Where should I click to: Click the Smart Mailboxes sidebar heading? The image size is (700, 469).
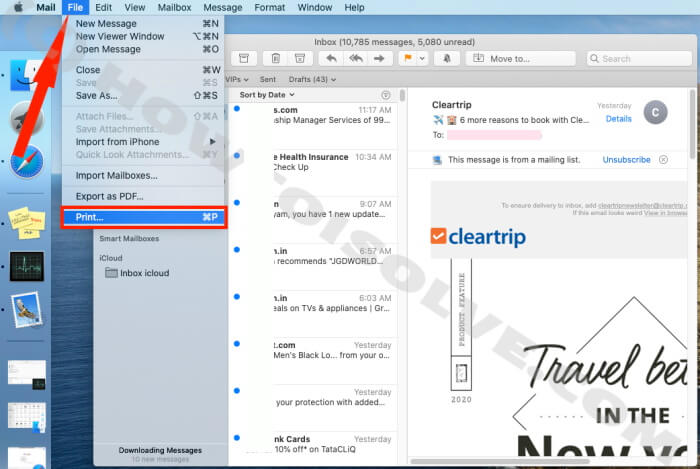(x=129, y=239)
